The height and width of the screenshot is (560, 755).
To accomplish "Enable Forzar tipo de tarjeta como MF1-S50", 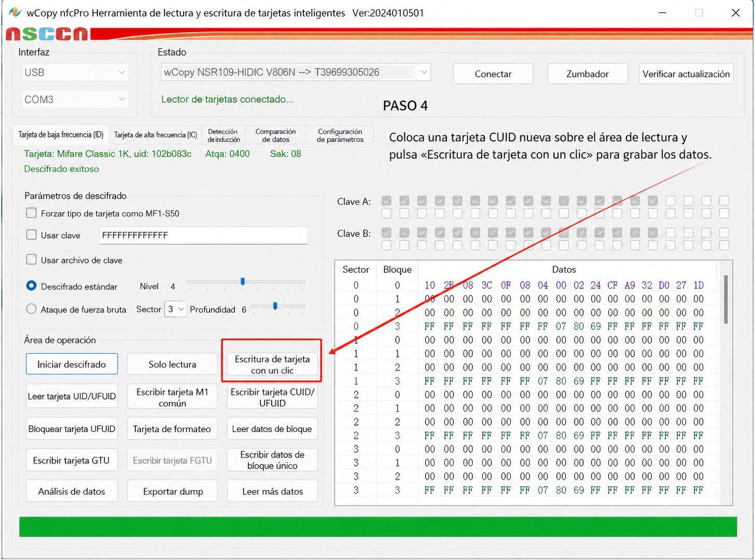I will (x=32, y=213).
